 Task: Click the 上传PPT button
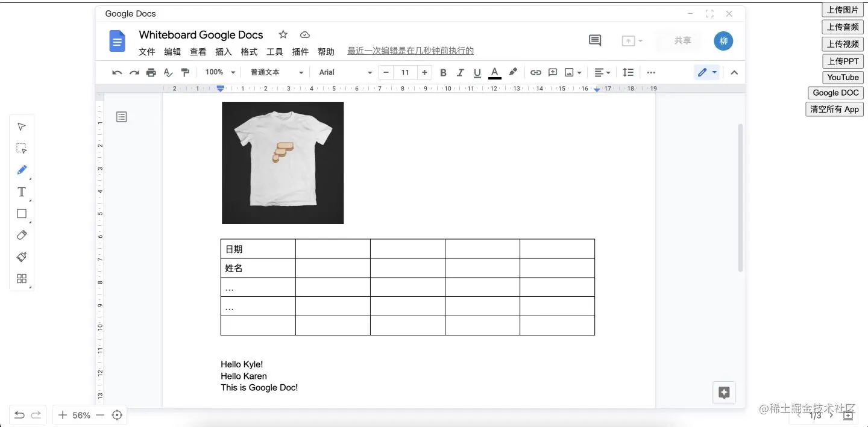(x=843, y=61)
